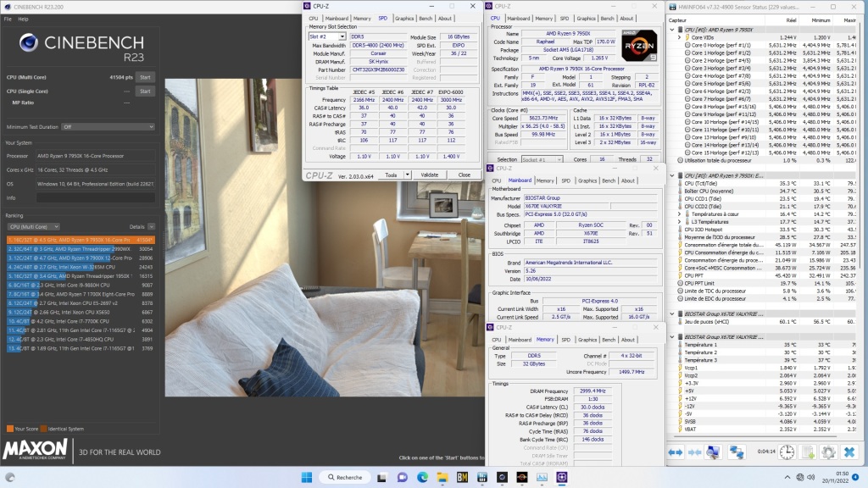Switch to Cinebench via its taskbar icon
This screenshot has width=868, height=488.
502,477
